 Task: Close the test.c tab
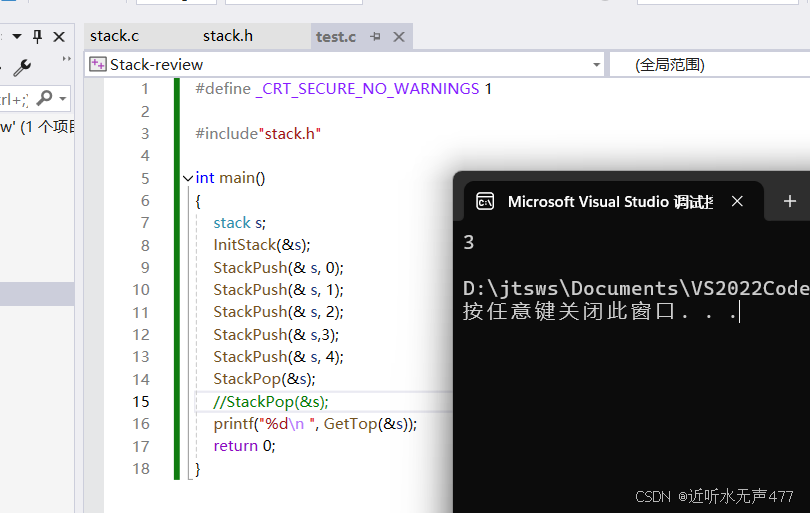click(x=399, y=37)
